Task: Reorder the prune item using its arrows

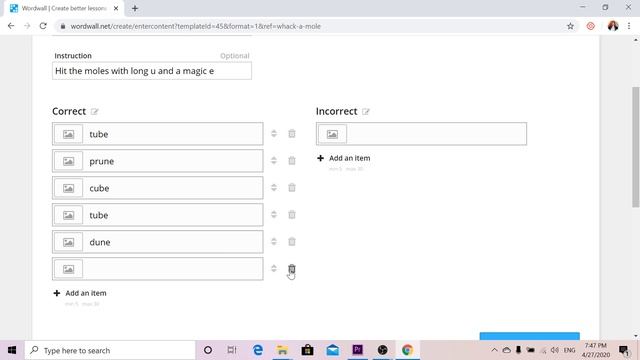Action: click(274, 161)
